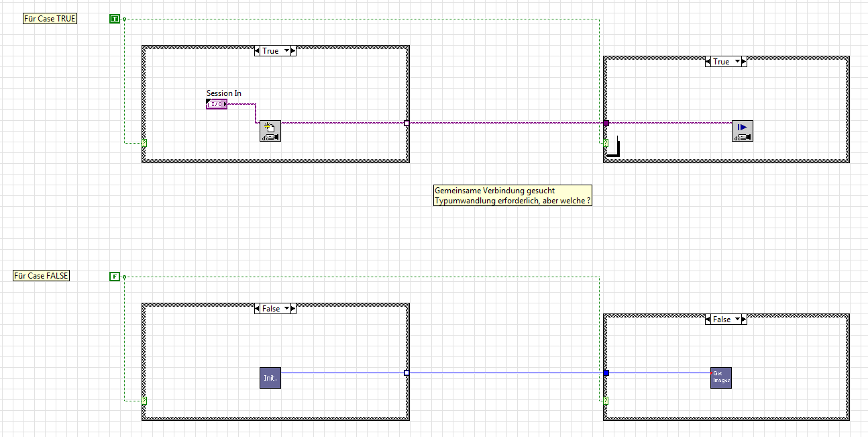Image resolution: width=868 pixels, height=437 pixels.
Task: Click 'False' selector text above Get Images
Action: click(722, 320)
